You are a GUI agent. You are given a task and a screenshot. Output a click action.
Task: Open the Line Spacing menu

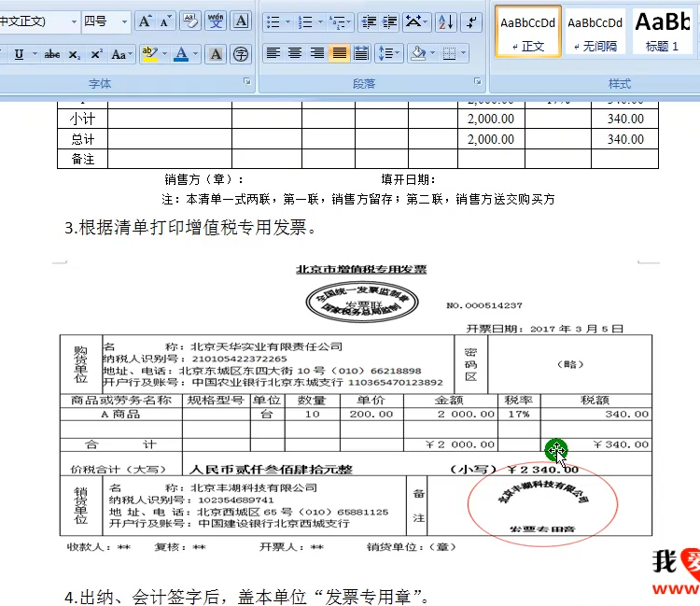pos(389,53)
